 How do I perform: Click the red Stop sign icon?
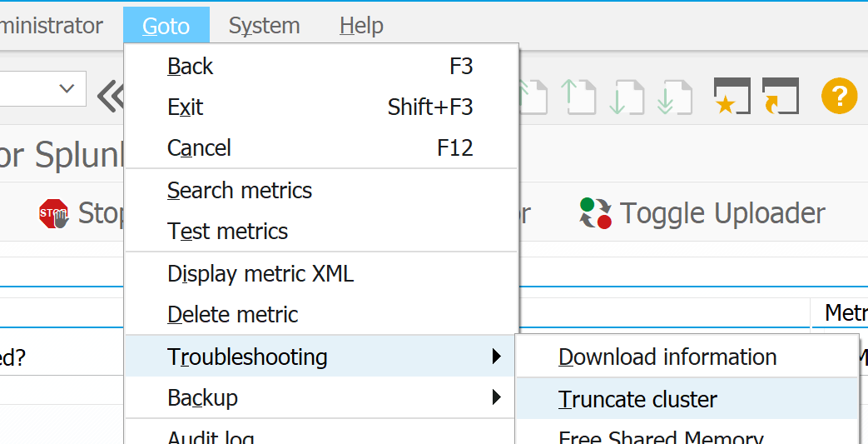[54, 214]
